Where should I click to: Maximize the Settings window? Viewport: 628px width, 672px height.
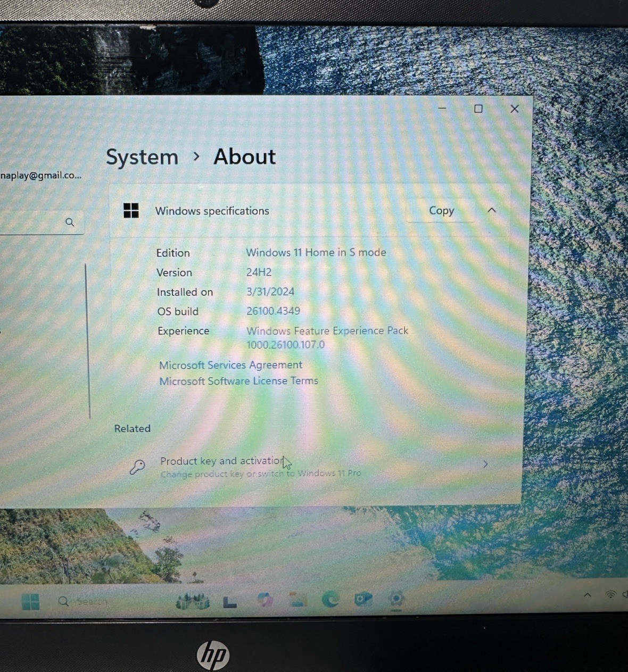click(478, 109)
